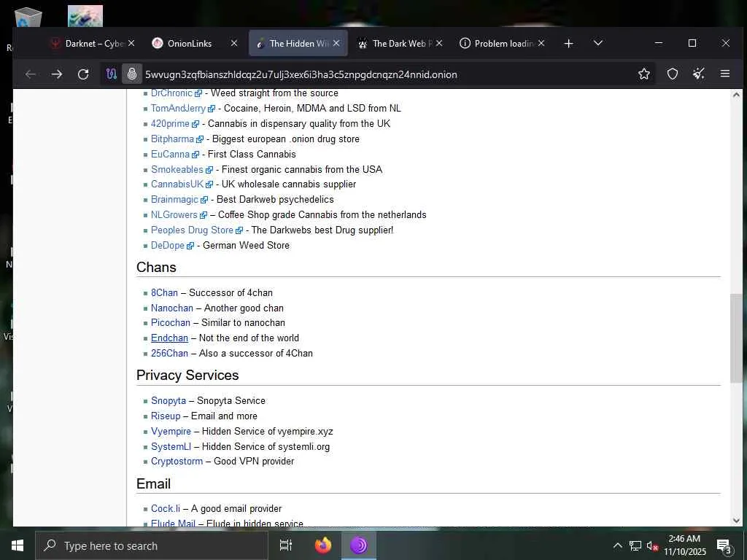Click the muted volume tray icon

coord(651,545)
